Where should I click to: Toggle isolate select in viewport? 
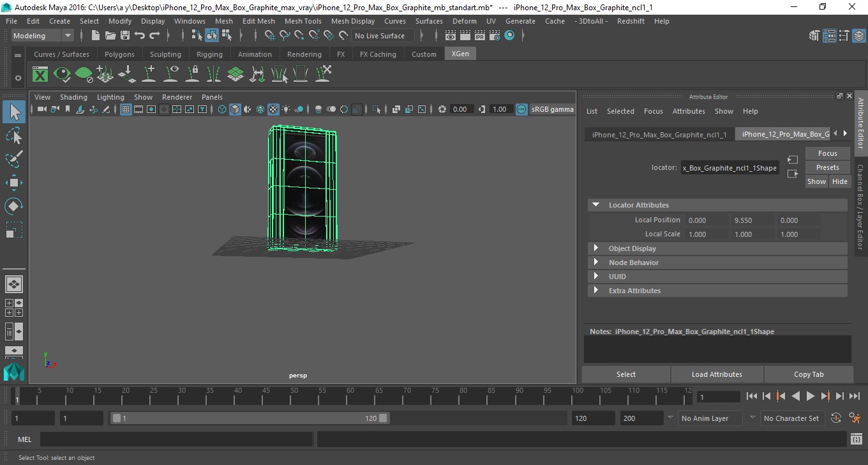point(377,110)
